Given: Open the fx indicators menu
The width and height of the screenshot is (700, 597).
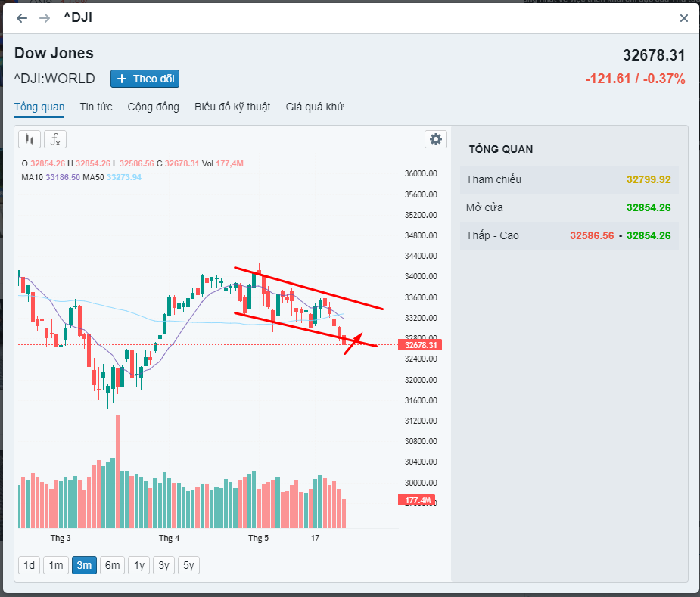Looking at the screenshot, I should tap(55, 139).
